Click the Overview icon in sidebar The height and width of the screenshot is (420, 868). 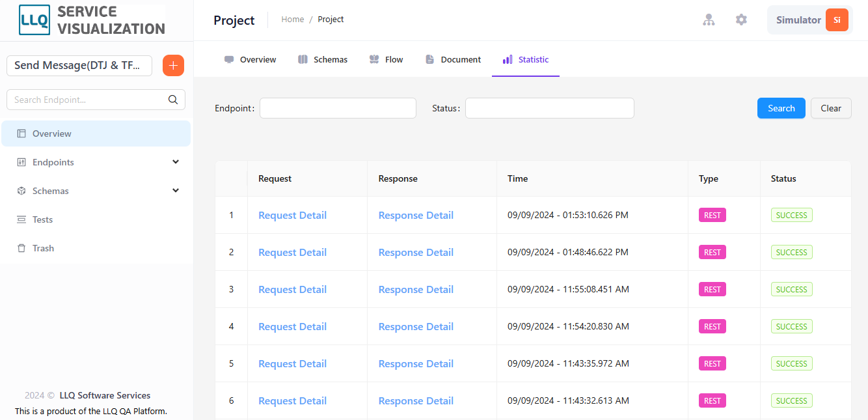(21, 133)
